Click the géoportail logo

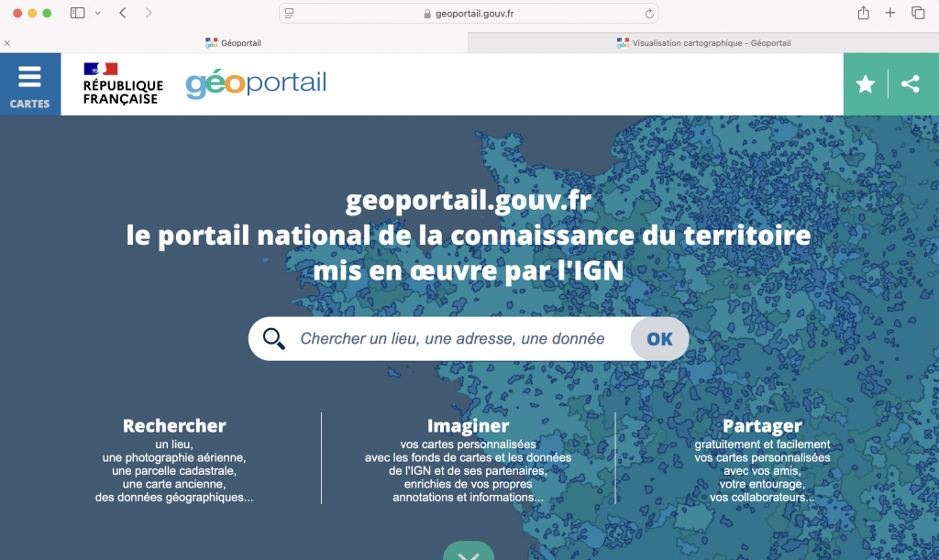(256, 83)
